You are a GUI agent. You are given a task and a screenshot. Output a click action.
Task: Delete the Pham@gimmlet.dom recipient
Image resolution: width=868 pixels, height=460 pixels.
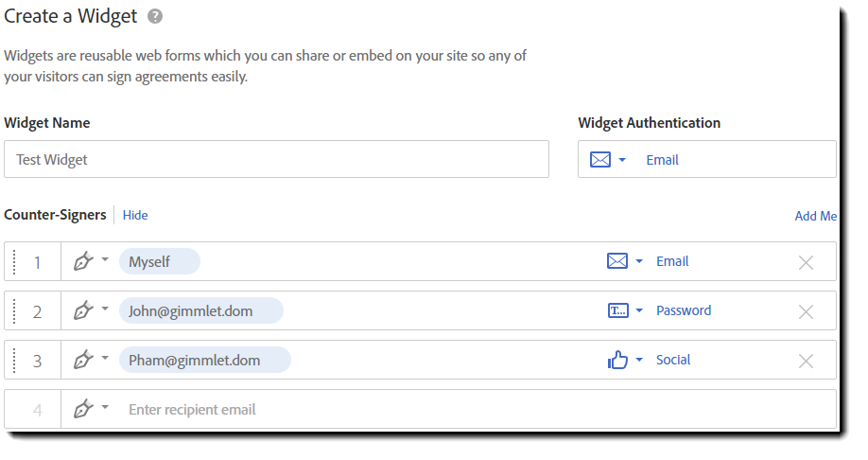point(806,361)
